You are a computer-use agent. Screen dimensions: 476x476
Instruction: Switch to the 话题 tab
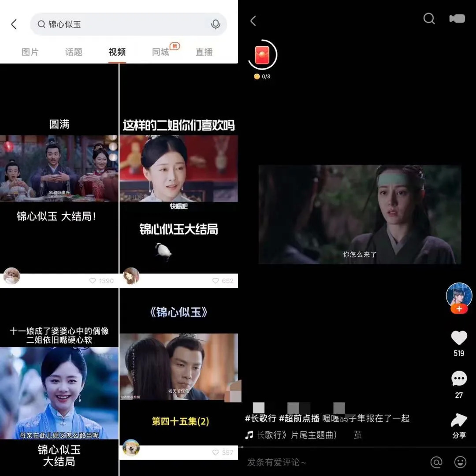pos(74,52)
